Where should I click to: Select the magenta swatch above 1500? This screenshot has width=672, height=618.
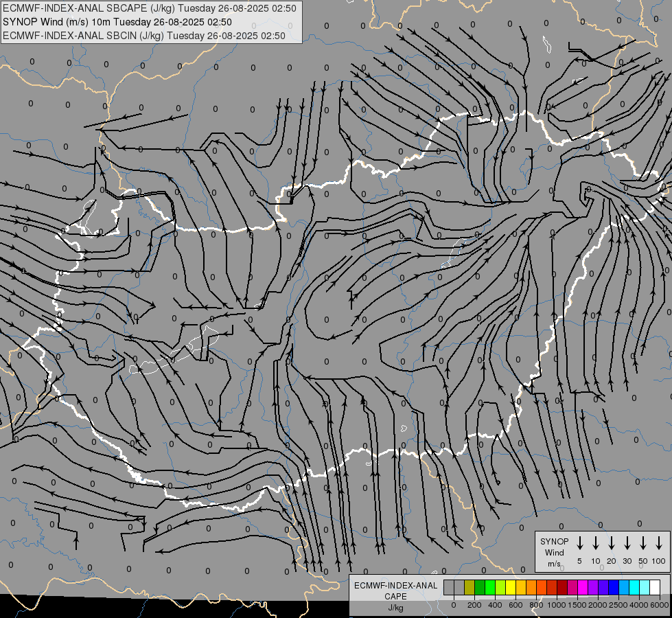pyautogui.click(x=583, y=587)
